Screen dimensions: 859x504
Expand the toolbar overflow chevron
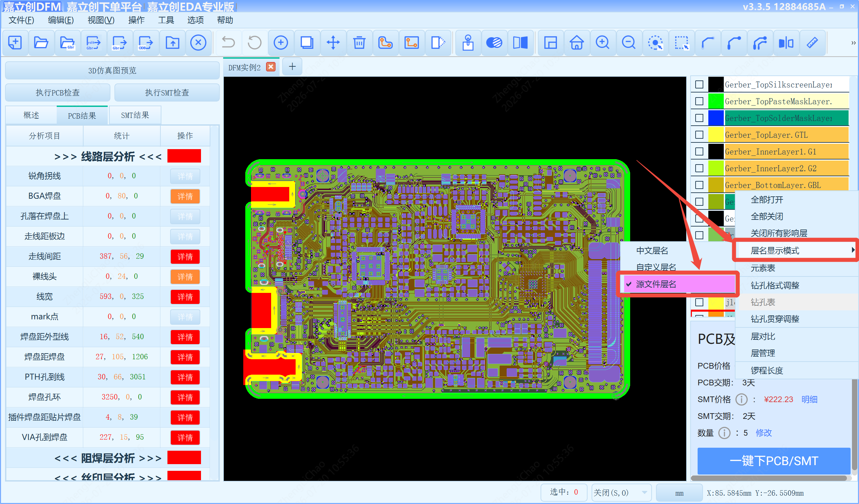(853, 43)
